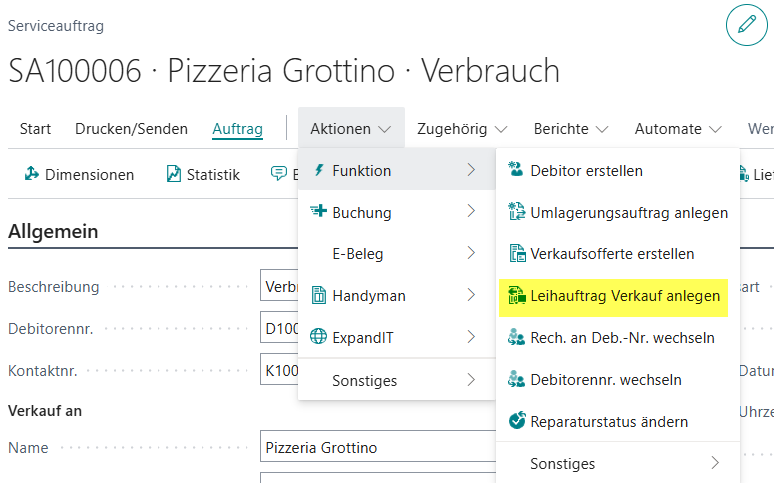Open the Drucken/Senden tab
The height and width of the screenshot is (483, 774).
(x=131, y=129)
